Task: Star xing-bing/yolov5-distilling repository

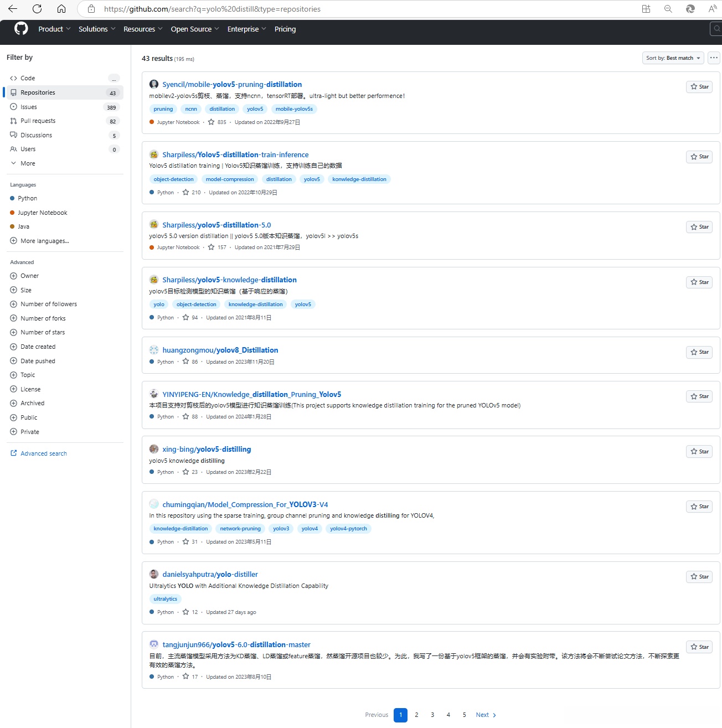Action: 699,452
